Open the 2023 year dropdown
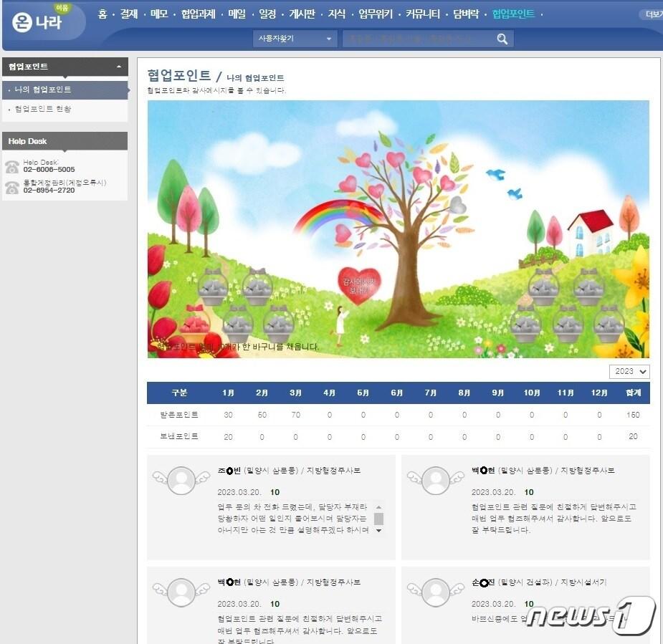This screenshot has height=644, width=663. click(x=629, y=371)
